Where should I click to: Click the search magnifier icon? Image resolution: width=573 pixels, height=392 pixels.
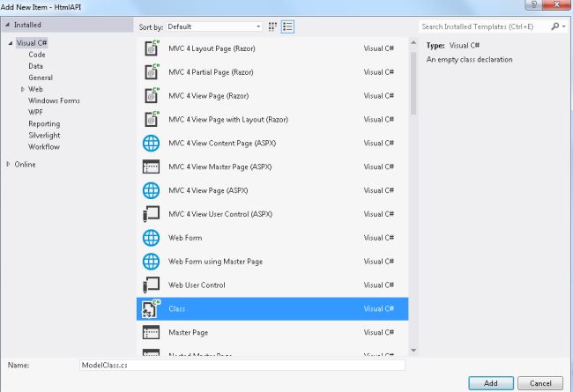(555, 26)
